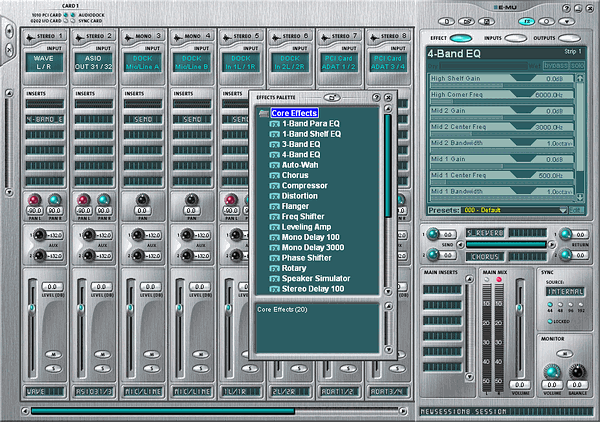This screenshot has height=422, width=600.
Task: Click the FX toolbar button
Action: point(524,20)
